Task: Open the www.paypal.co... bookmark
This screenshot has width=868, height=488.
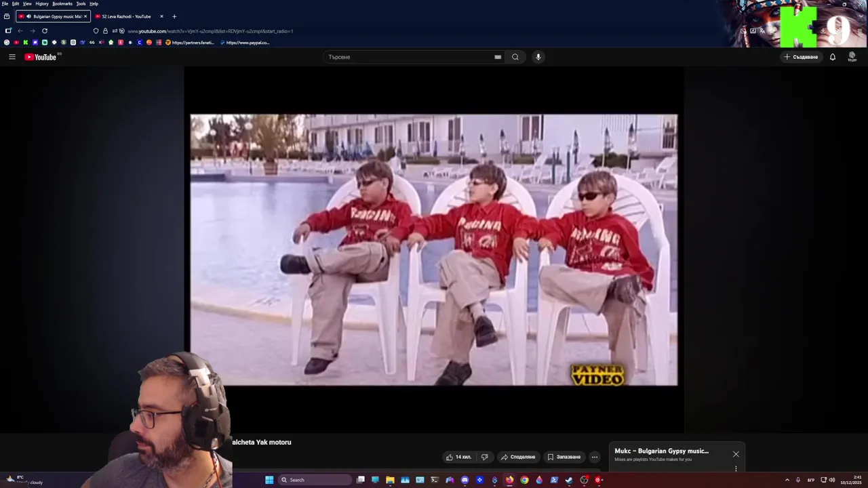Action: (245, 42)
